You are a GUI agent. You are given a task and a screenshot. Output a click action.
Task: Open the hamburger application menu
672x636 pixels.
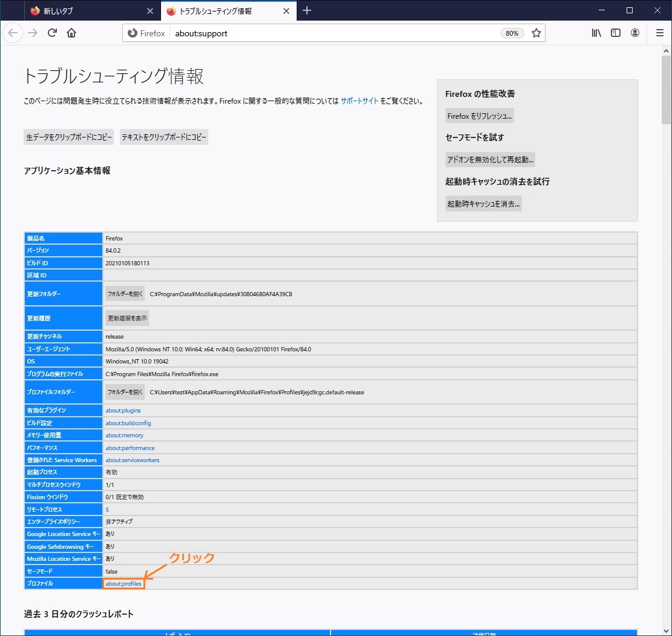coord(660,33)
